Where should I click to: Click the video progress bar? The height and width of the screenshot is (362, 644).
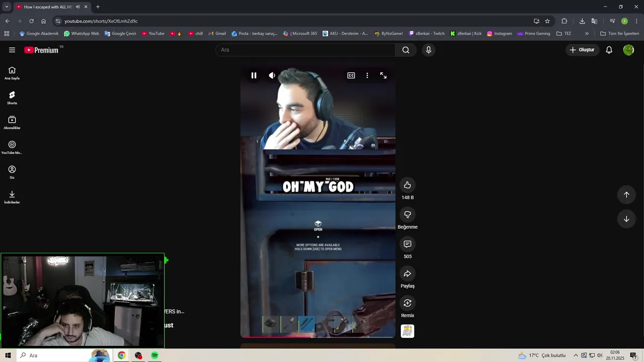click(318, 337)
